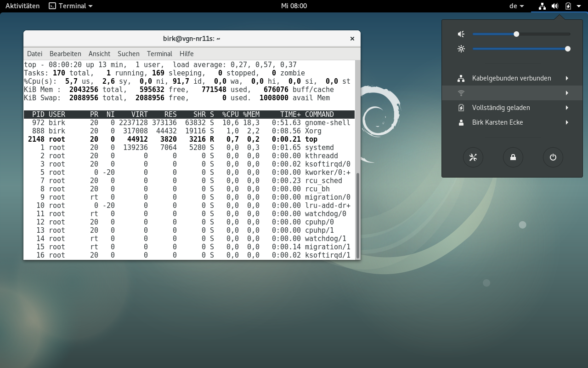Click the volume slider handle
Viewport: 588px width, 368px height.
(516, 34)
